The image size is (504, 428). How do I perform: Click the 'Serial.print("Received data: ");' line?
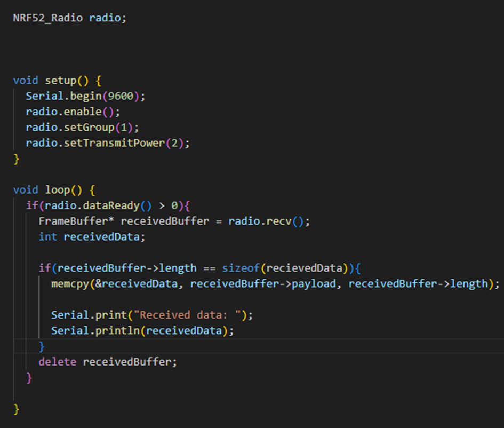(x=152, y=315)
